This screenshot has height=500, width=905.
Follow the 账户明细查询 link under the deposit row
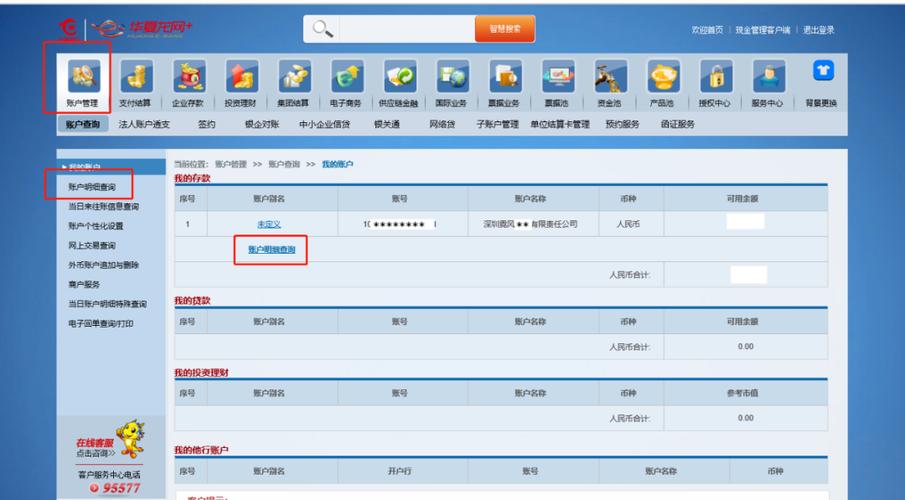(x=272, y=249)
